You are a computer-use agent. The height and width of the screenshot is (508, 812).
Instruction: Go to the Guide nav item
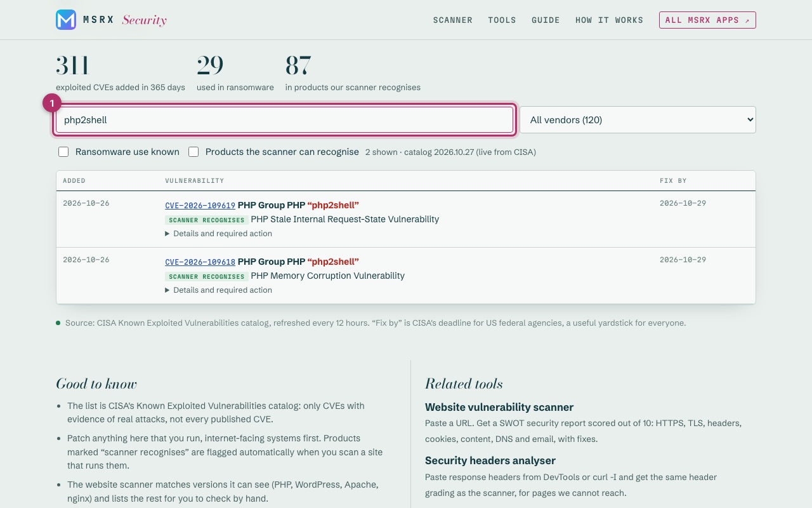coord(546,20)
